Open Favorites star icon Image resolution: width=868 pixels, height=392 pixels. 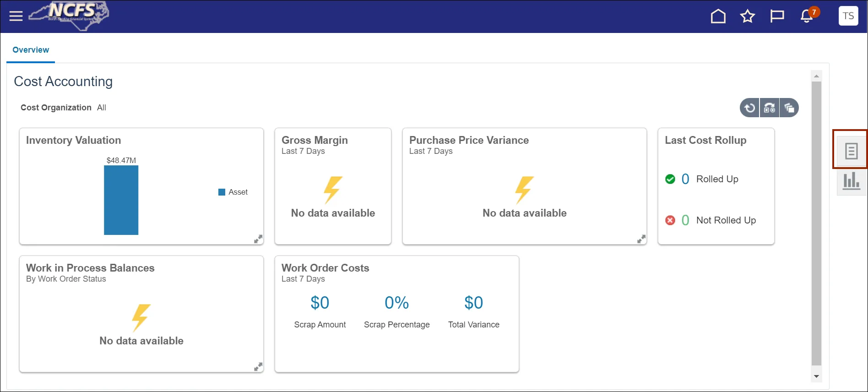[x=747, y=16]
